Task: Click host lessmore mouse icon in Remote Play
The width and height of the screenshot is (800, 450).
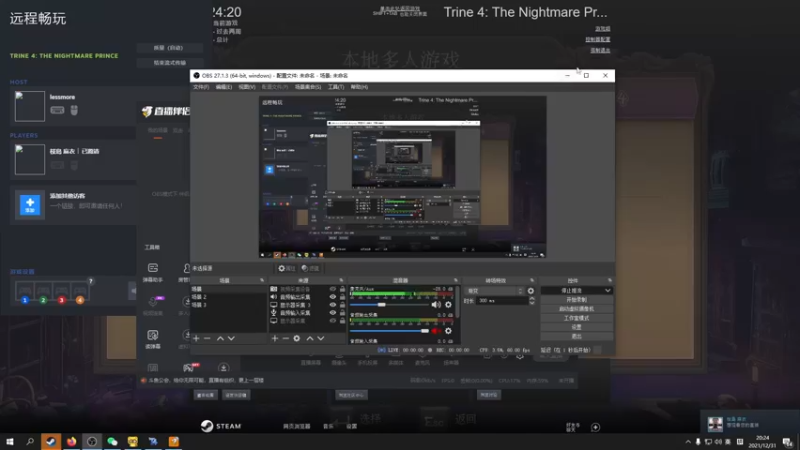Action: tap(74, 110)
